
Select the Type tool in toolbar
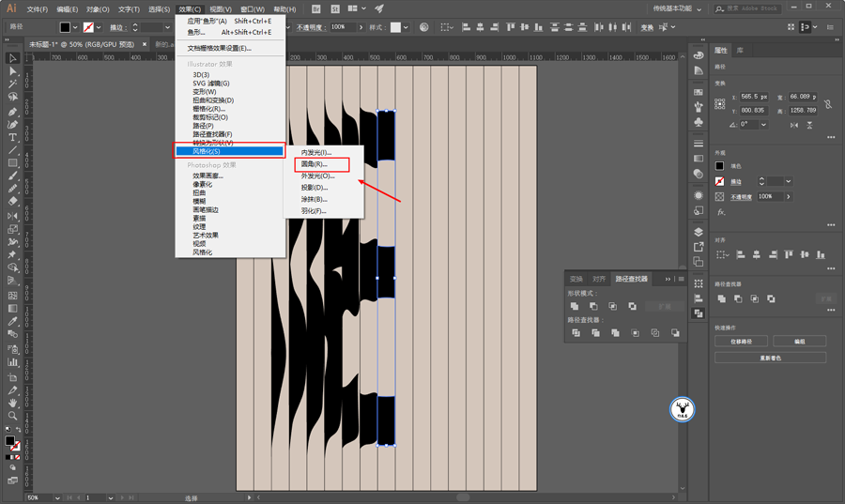13,137
